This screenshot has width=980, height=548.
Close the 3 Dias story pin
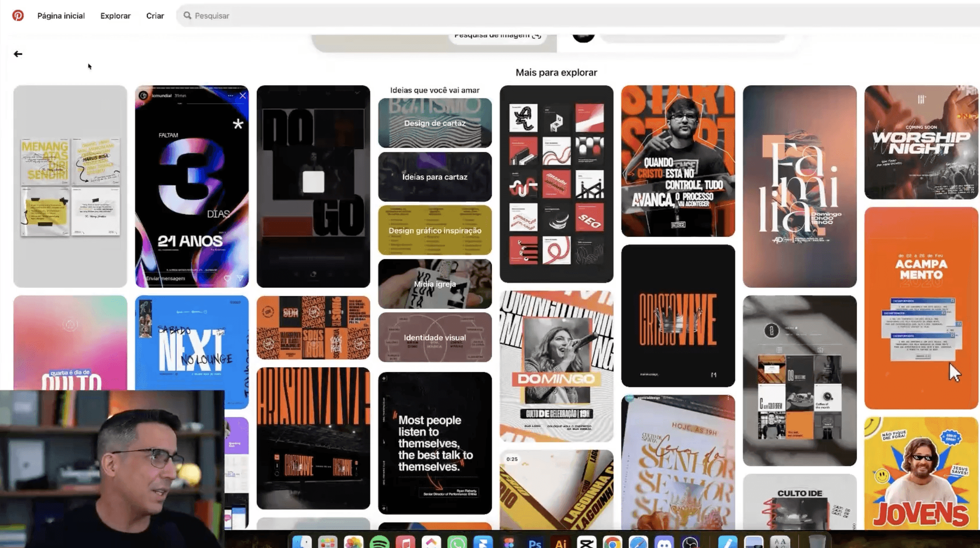(x=243, y=95)
